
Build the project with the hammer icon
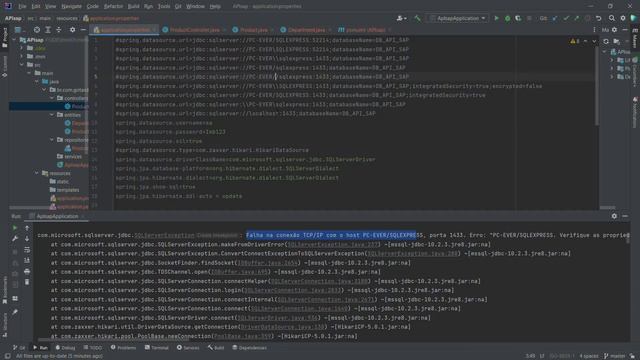click(x=417, y=18)
